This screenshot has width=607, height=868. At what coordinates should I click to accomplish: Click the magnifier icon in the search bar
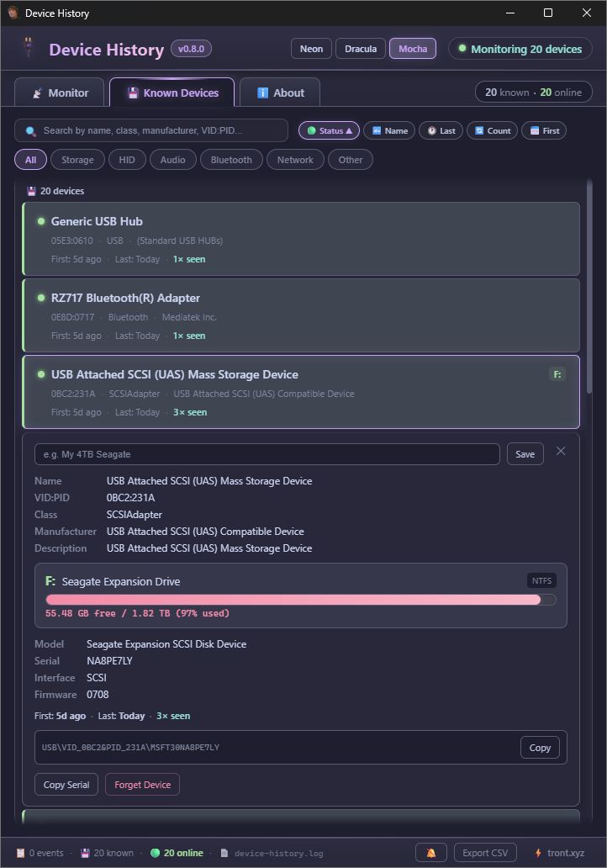tap(29, 131)
